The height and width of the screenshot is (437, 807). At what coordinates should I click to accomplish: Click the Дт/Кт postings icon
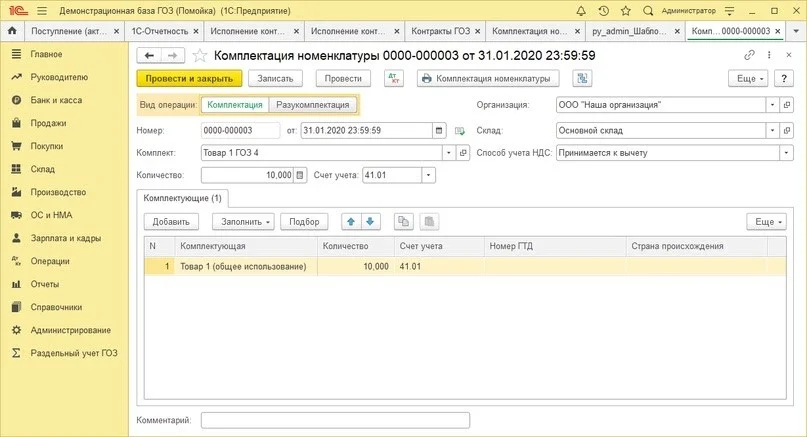(x=394, y=78)
